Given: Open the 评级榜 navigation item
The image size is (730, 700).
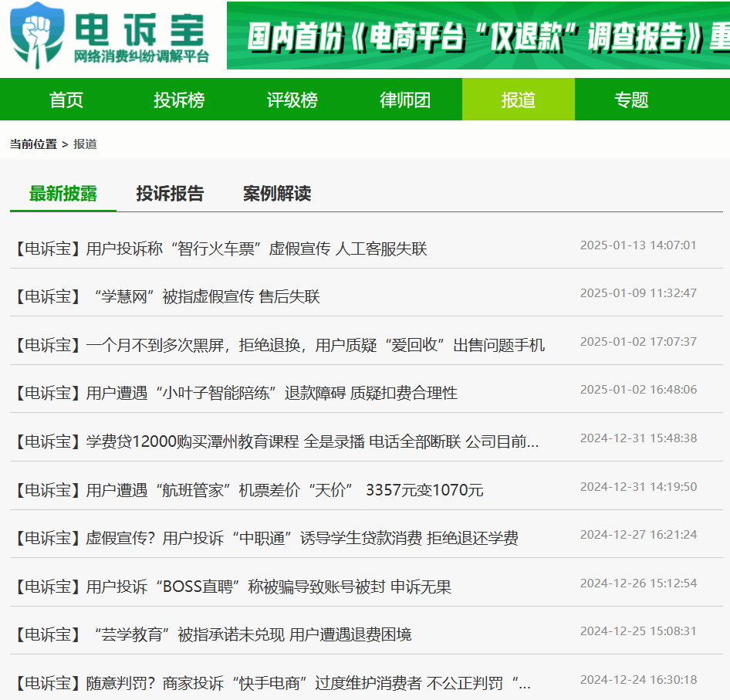Looking at the screenshot, I should [292, 100].
